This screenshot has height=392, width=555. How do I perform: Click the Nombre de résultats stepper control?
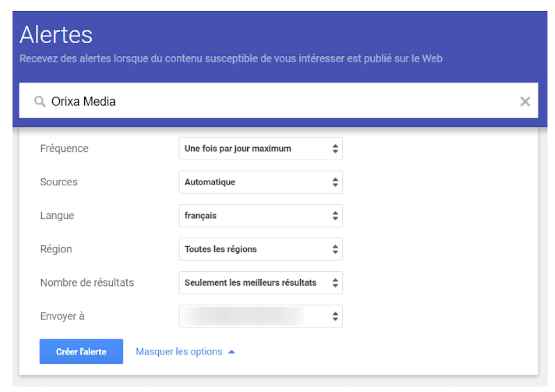tap(335, 283)
